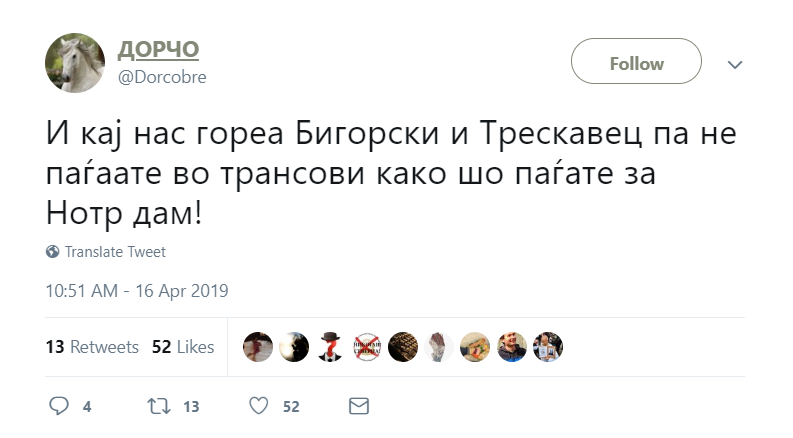This screenshot has width=793, height=438.
Task: Retweet using the arrows icon
Action: click(158, 406)
